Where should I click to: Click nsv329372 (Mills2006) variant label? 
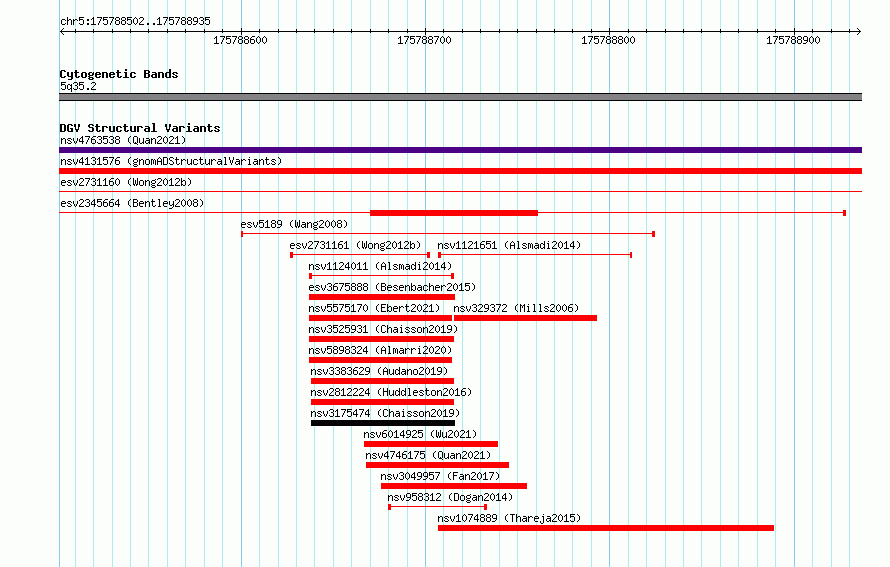click(x=516, y=308)
